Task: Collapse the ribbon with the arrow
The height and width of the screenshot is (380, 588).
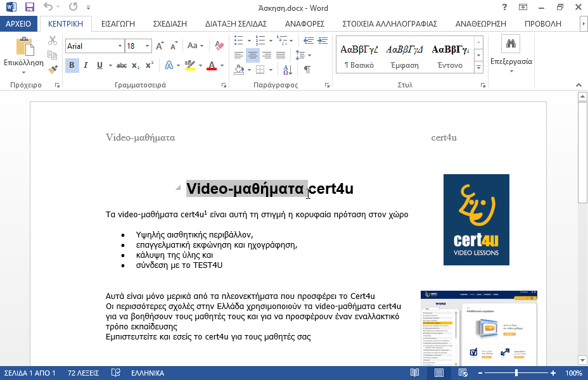Action: pos(578,85)
